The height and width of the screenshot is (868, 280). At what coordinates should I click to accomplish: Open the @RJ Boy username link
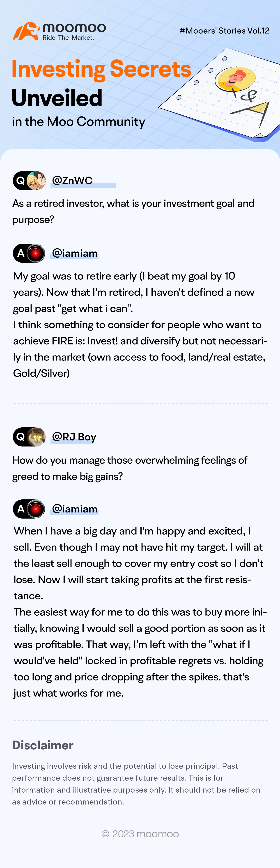74,437
